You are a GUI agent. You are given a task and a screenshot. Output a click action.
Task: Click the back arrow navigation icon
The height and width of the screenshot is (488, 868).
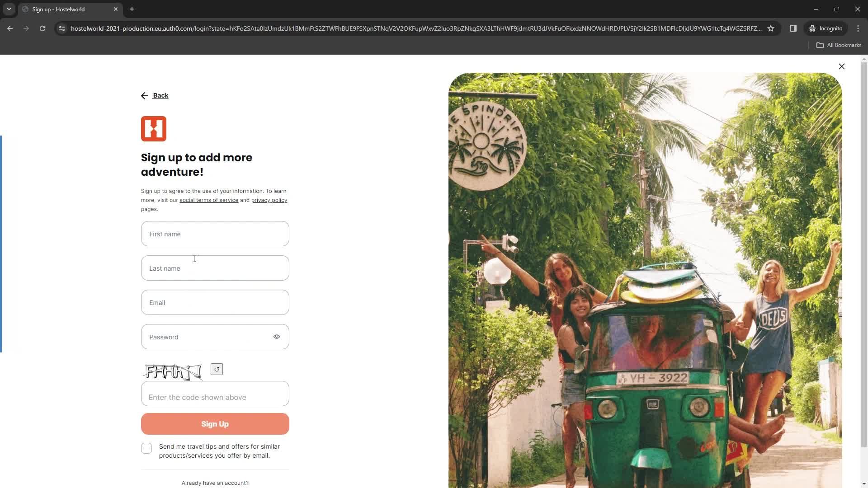[x=144, y=95]
